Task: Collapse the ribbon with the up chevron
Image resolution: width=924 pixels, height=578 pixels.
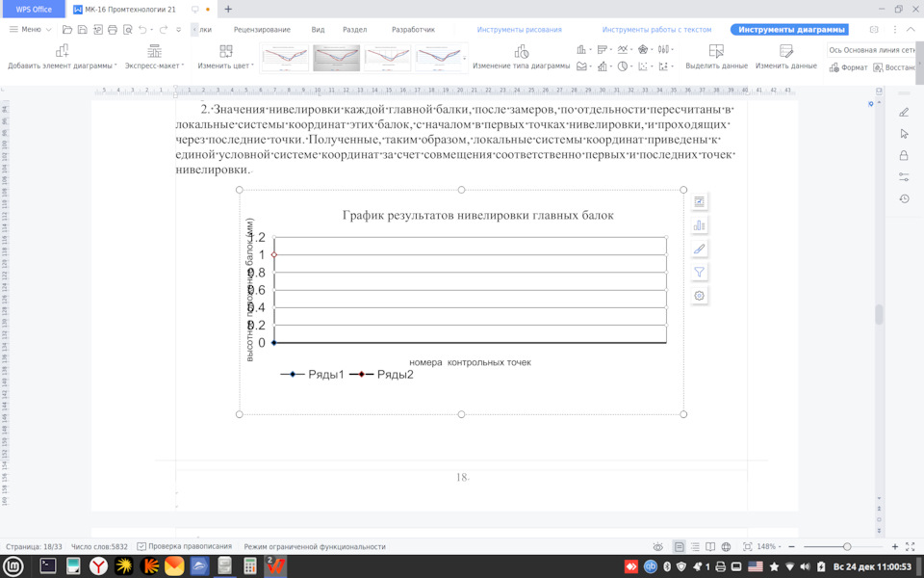Action: (x=911, y=30)
